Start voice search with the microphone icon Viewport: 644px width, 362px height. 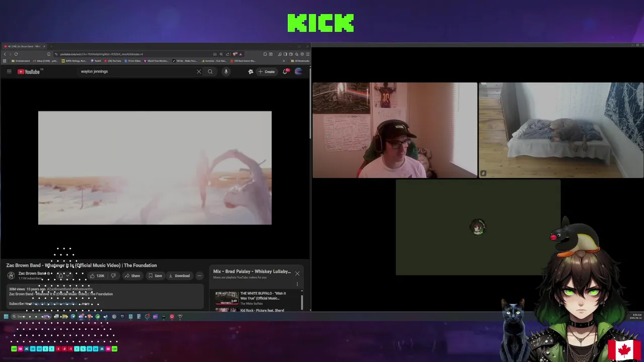(226, 71)
